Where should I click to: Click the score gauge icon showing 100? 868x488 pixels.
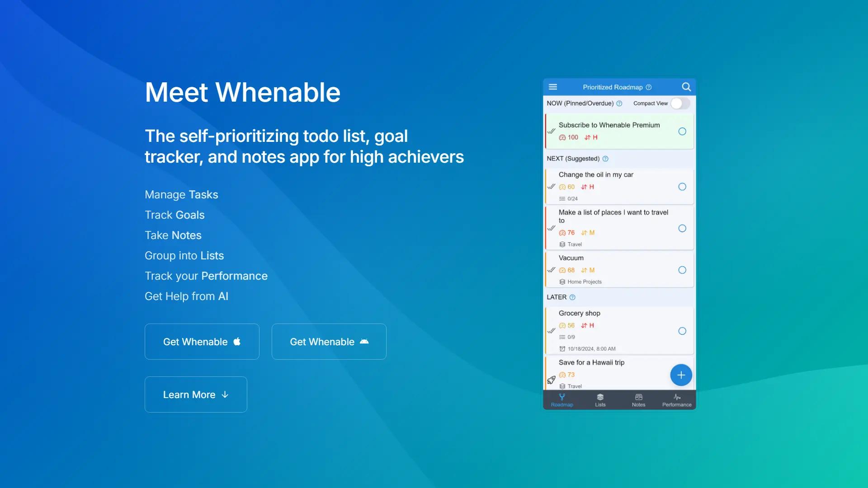(x=562, y=137)
